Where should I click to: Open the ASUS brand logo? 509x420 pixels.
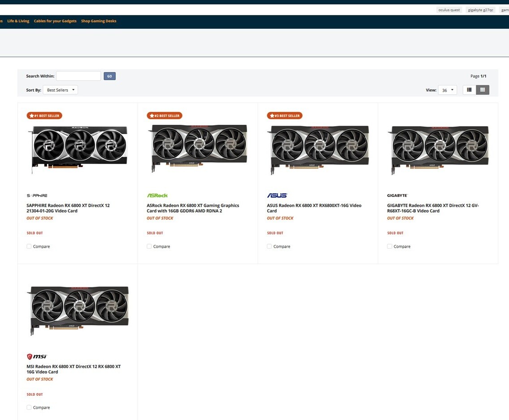pos(277,196)
